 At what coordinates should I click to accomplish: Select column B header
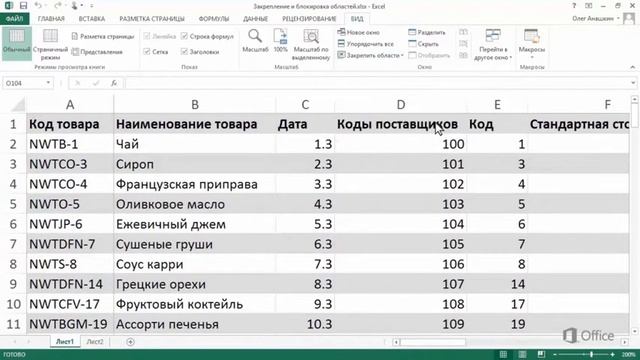195,105
